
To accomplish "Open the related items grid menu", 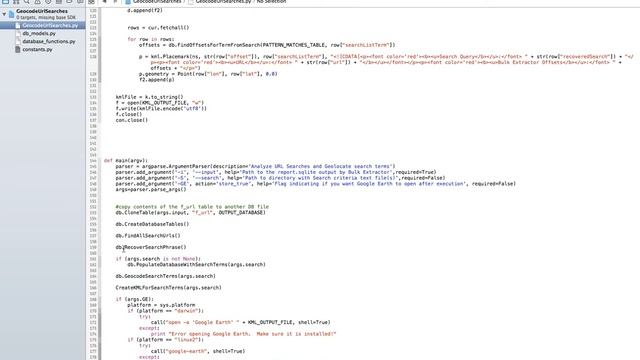I will (91, 2).
